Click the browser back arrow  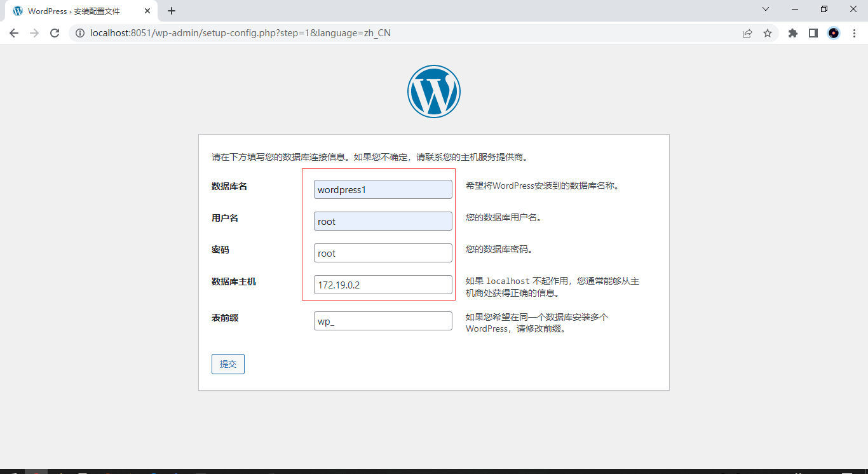click(x=14, y=33)
